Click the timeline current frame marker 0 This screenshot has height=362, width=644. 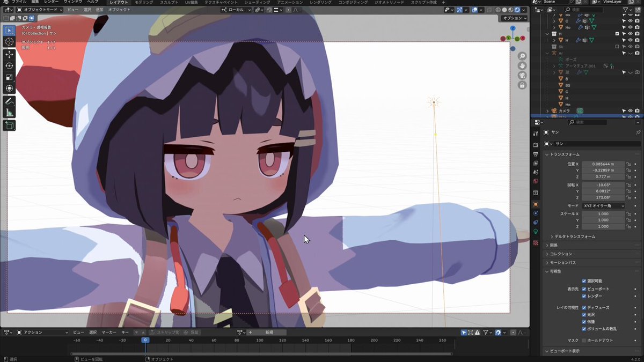[145, 340]
